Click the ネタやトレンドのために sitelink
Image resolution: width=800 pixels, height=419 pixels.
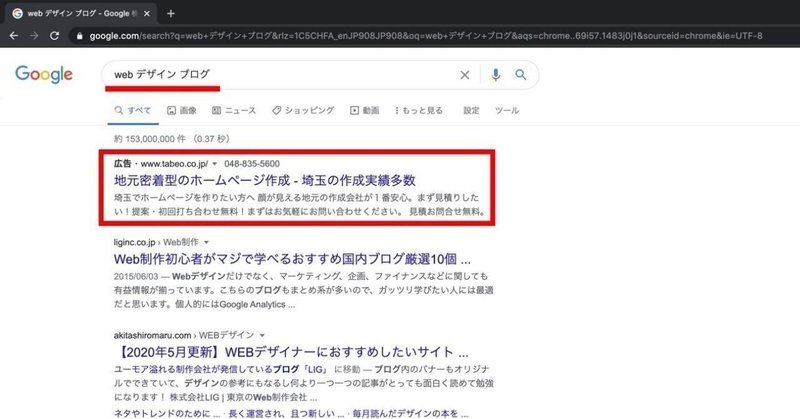click(x=167, y=413)
